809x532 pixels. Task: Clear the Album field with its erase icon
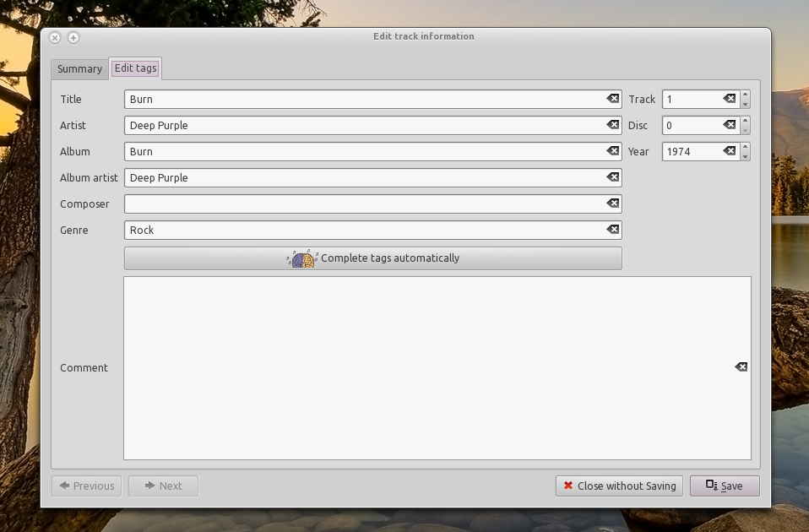point(612,151)
